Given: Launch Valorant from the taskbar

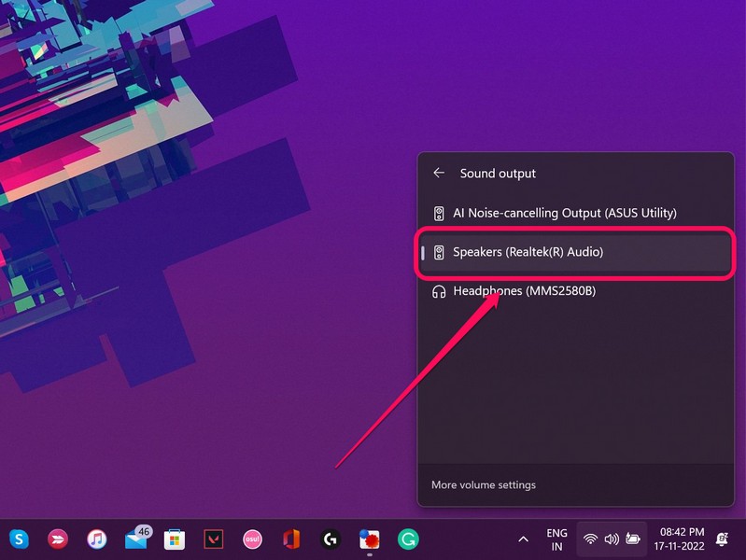Looking at the screenshot, I should [x=214, y=539].
